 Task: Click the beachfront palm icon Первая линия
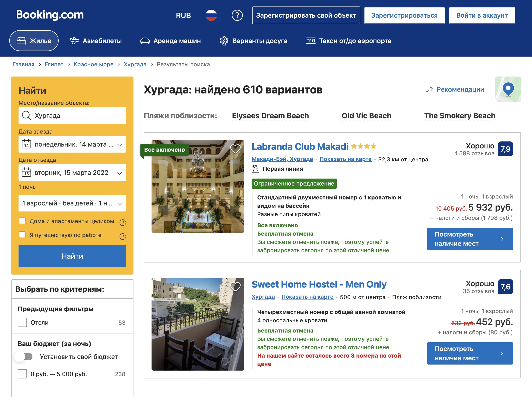coord(255,169)
